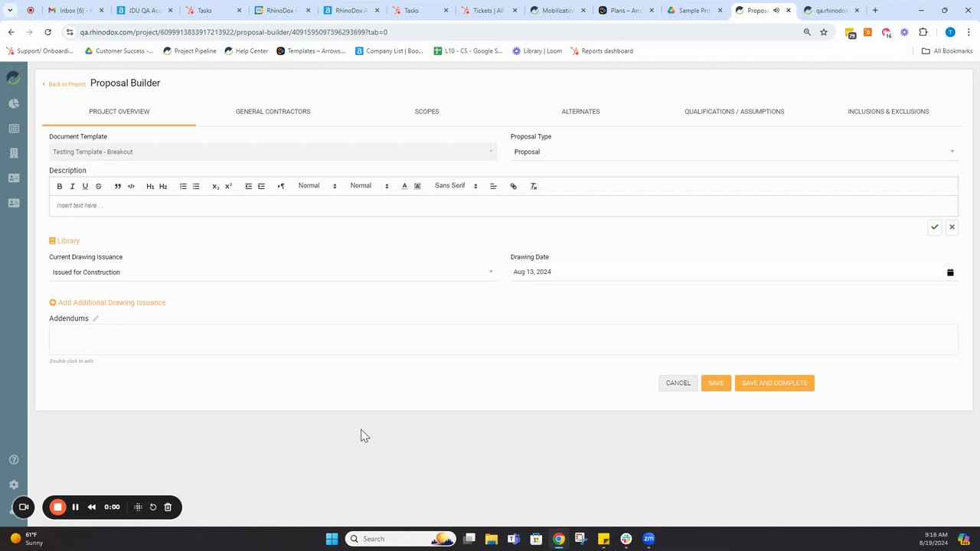Viewport: 980px width, 551px height.
Task: Open the text color picker
Action: [404, 186]
